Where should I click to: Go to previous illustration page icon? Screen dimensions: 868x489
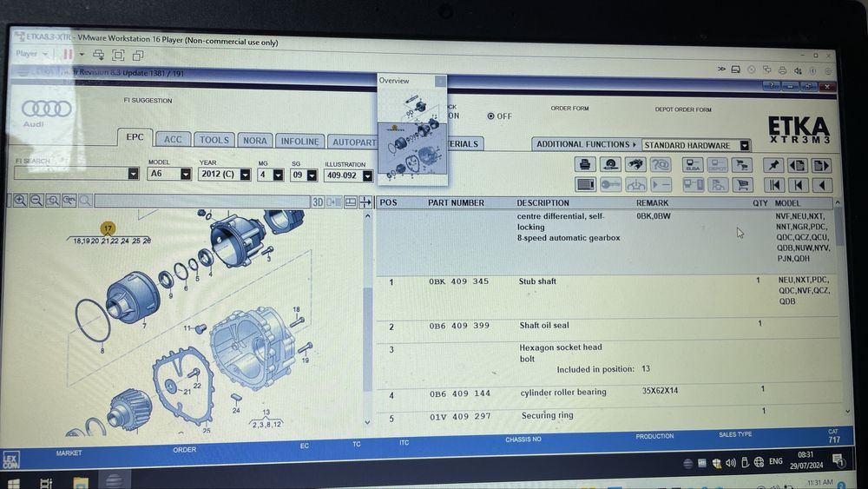[797, 165]
